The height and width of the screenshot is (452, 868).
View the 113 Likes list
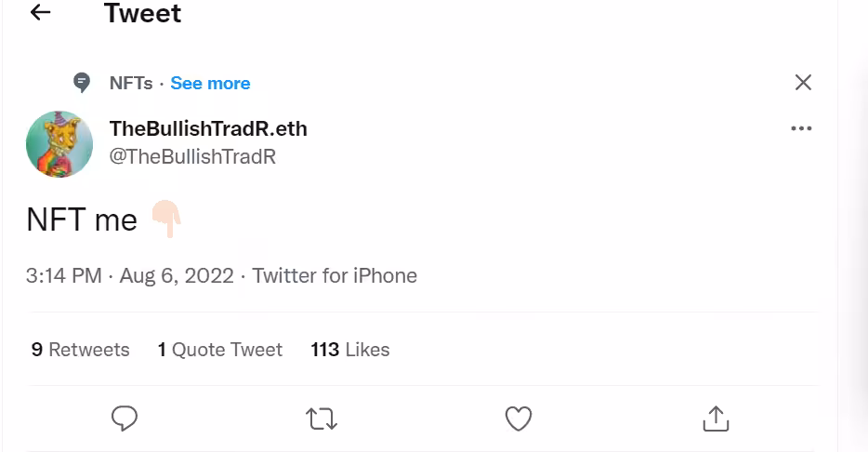349,350
